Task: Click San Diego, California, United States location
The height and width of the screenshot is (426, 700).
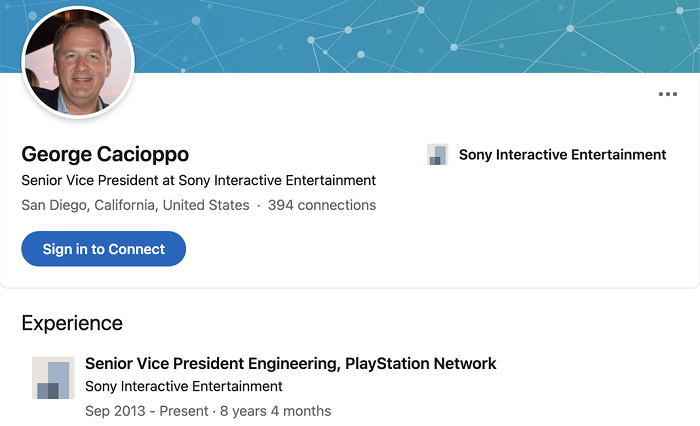Action: (x=135, y=205)
